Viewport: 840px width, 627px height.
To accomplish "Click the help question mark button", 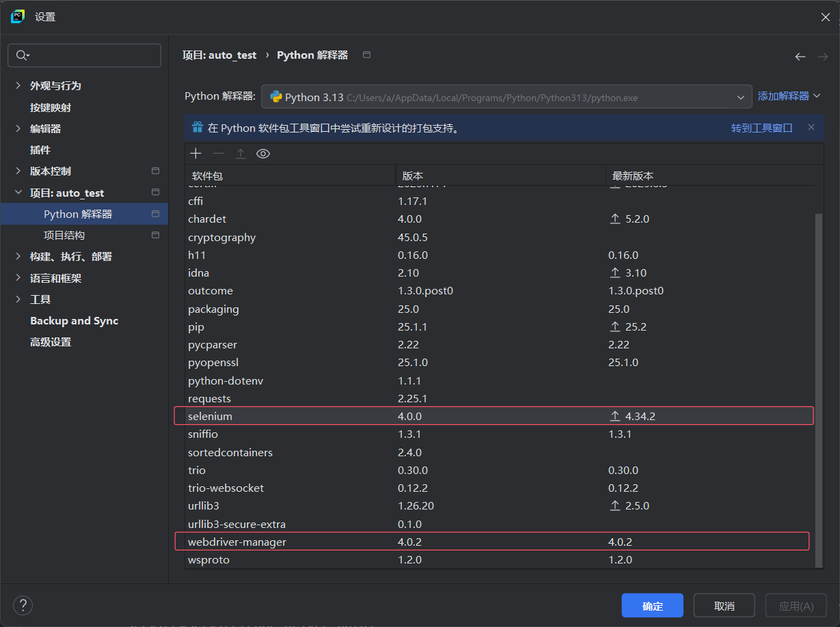I will point(23,605).
